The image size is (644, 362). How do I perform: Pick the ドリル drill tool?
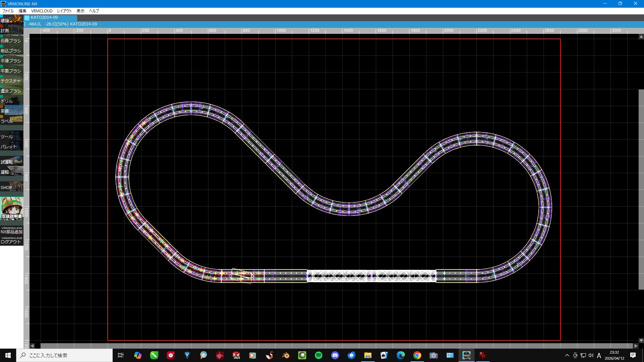[12, 101]
